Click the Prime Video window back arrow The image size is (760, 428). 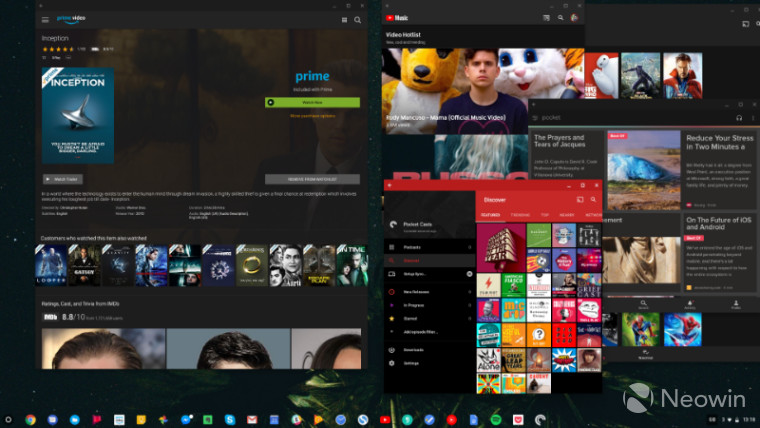tap(41, 6)
